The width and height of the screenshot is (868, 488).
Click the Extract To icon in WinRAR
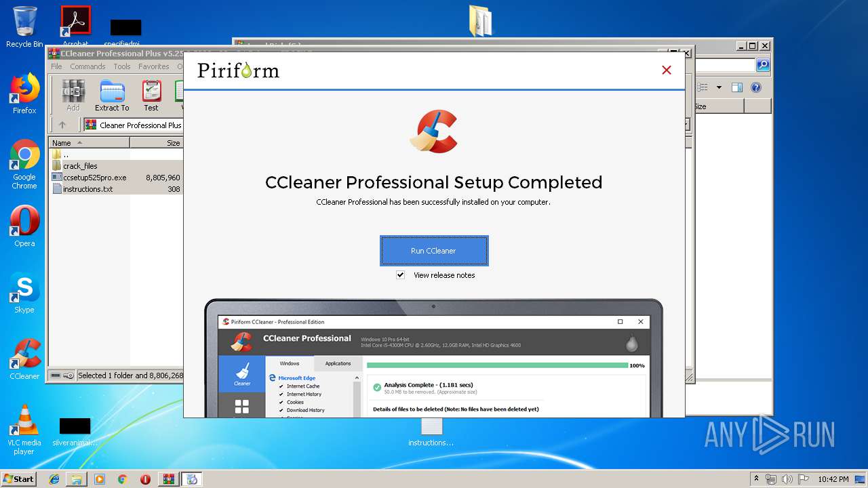112,96
